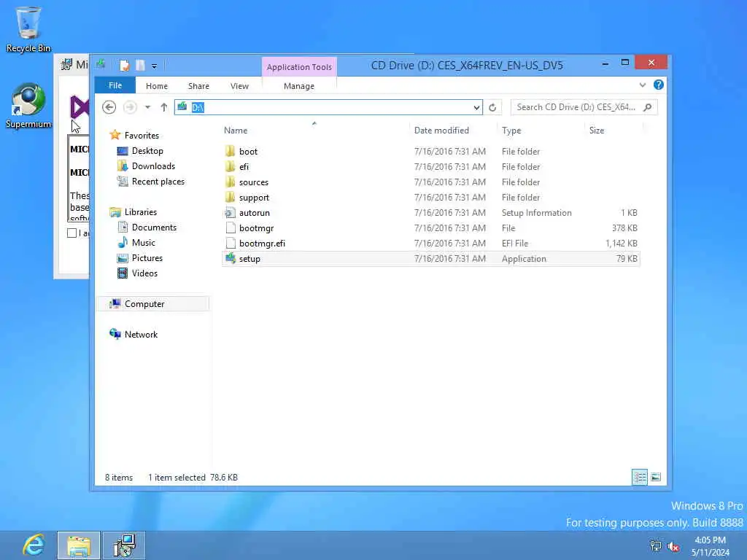Switch to Details view layout icon

coord(640,477)
